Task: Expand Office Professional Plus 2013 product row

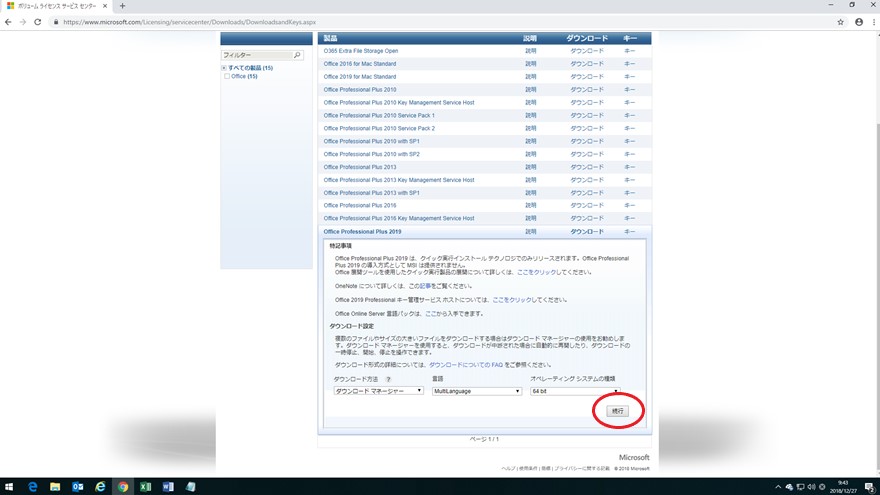Action: coord(360,167)
